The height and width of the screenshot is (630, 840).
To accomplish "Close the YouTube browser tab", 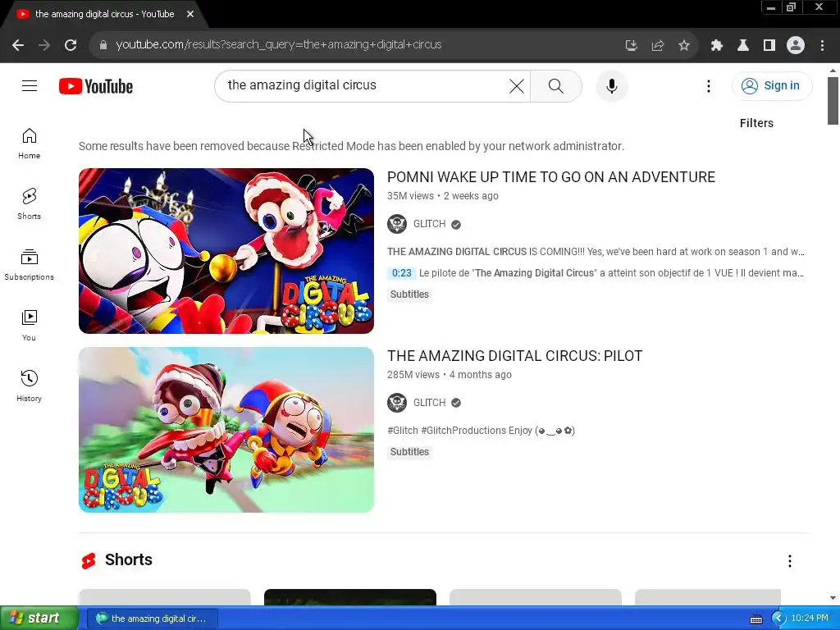I will (190, 15).
